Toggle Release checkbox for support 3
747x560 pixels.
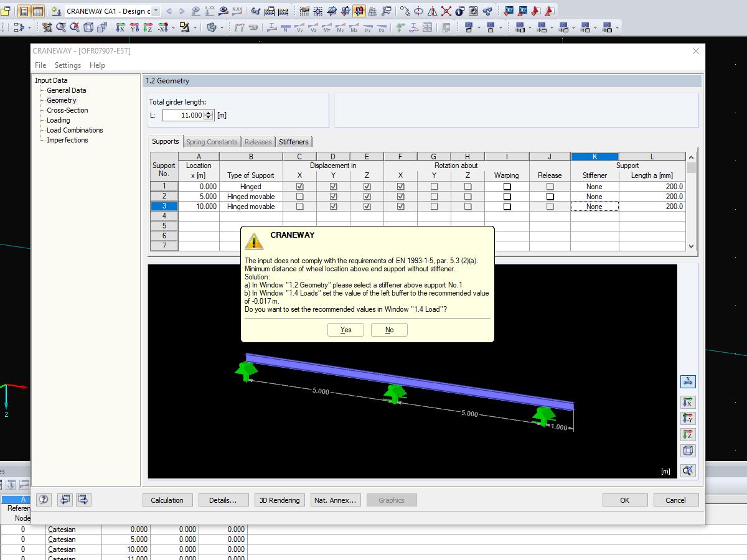point(550,206)
